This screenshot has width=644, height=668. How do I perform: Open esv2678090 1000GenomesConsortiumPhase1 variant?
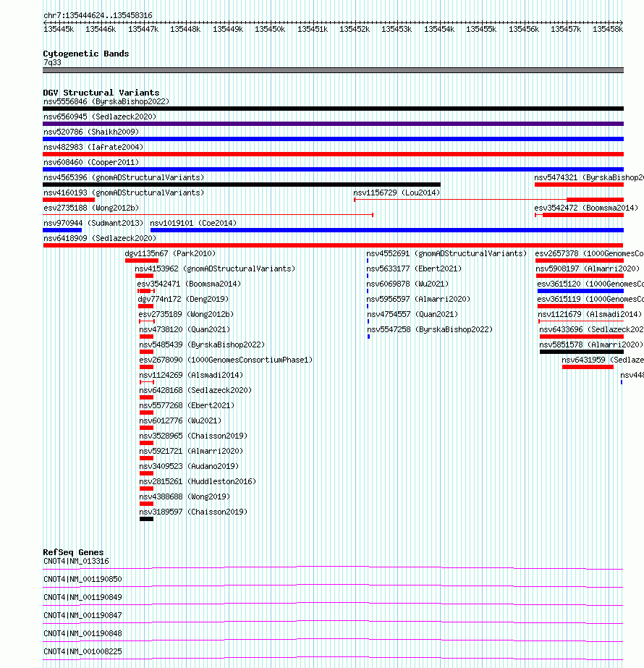(226, 360)
